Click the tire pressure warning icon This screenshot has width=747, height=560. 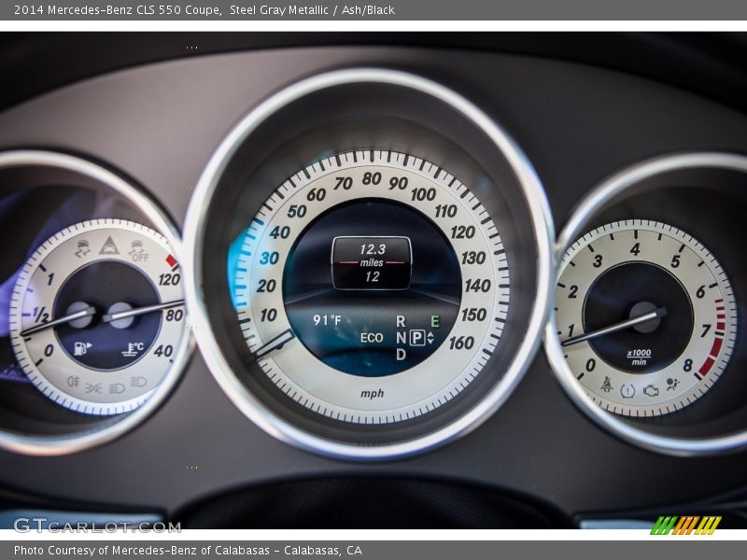click(x=628, y=390)
